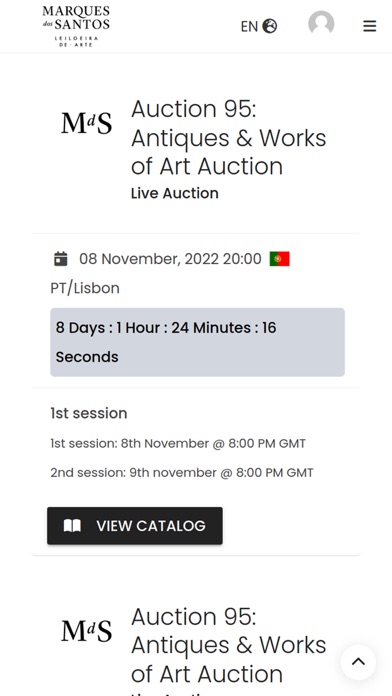Open the first Auction 95 title link
Image resolution: width=392 pixels, height=696 pixels.
tap(229, 138)
